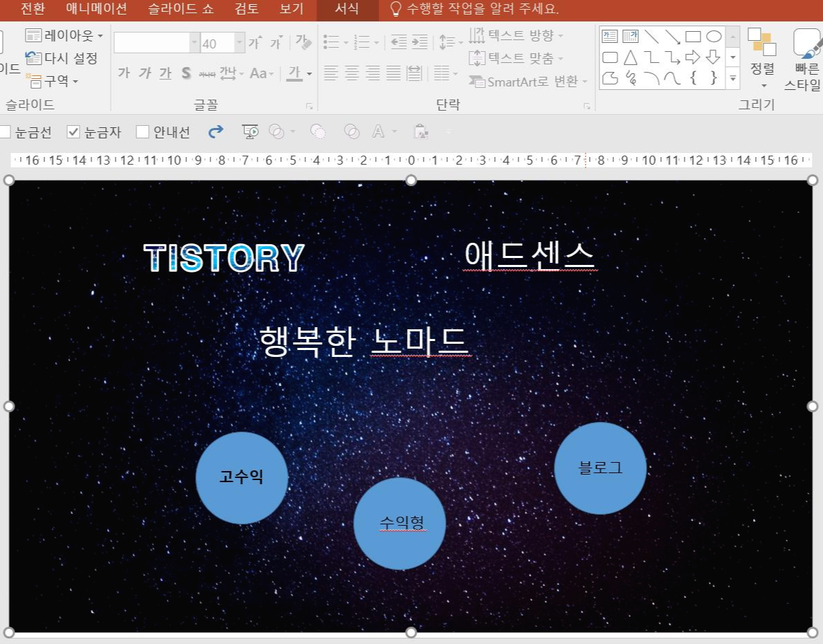
Task: Open the 서식 format tab
Action: pos(347,9)
